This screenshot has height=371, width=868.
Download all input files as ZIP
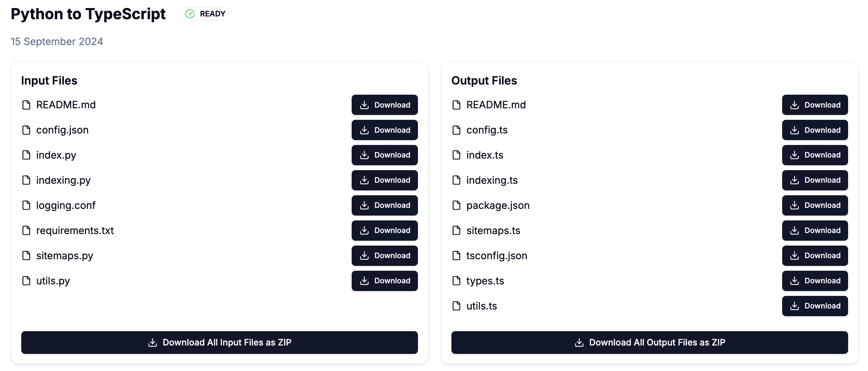tap(219, 342)
